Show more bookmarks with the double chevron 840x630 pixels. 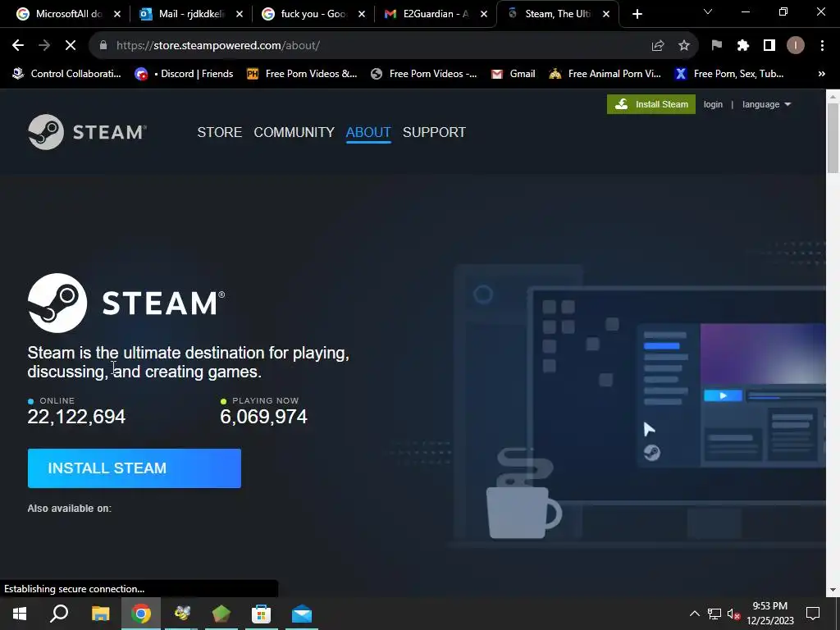pyautogui.click(x=822, y=74)
